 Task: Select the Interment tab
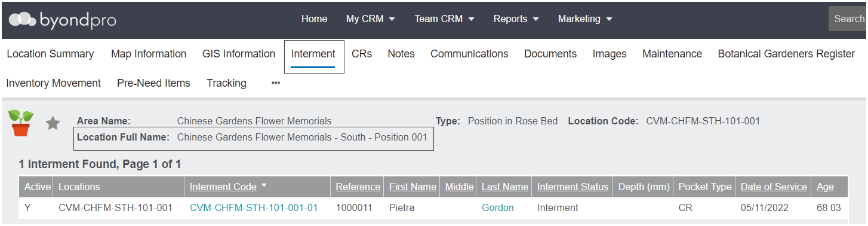[x=313, y=54]
